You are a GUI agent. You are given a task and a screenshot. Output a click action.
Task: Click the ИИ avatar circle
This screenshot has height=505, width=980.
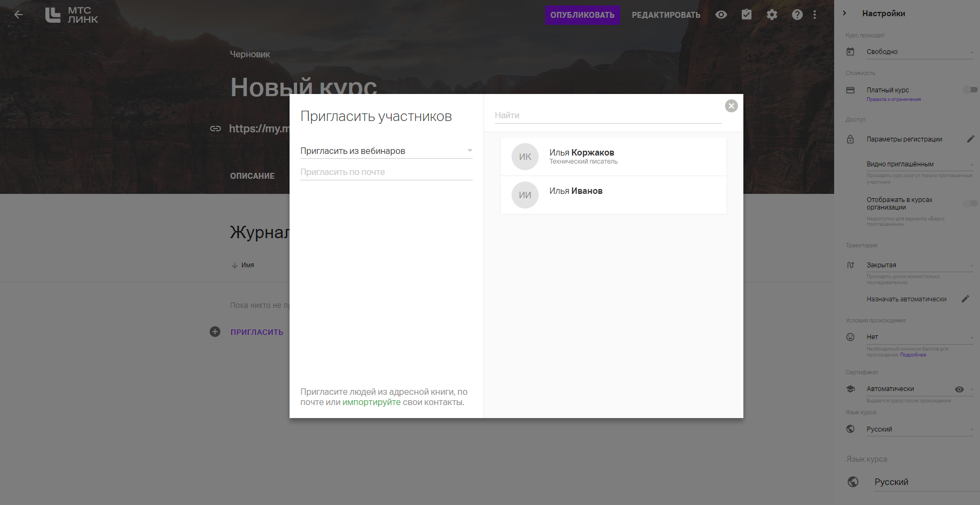(x=525, y=195)
